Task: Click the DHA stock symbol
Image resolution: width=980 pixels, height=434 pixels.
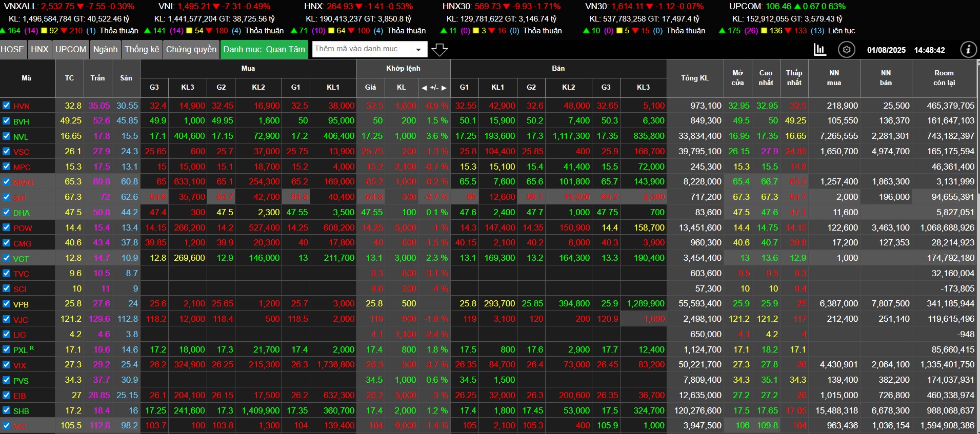Action: pos(22,213)
